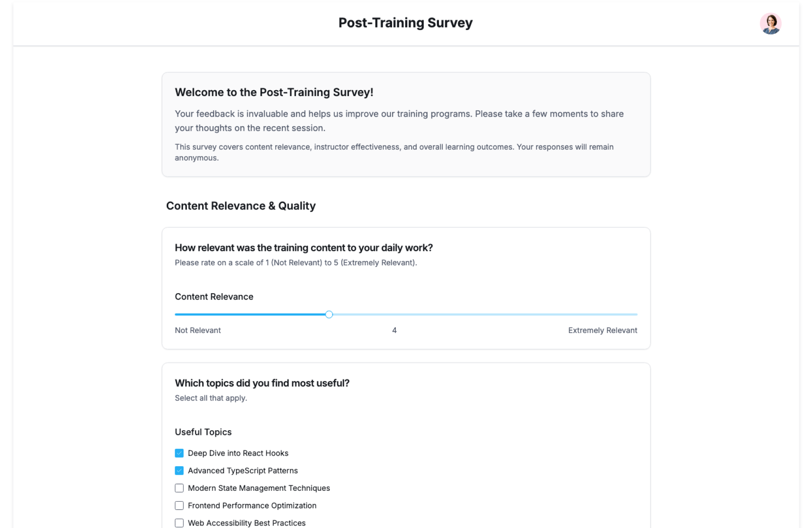Uncheck Deep Dive into React Hooks checkbox

pyautogui.click(x=179, y=453)
